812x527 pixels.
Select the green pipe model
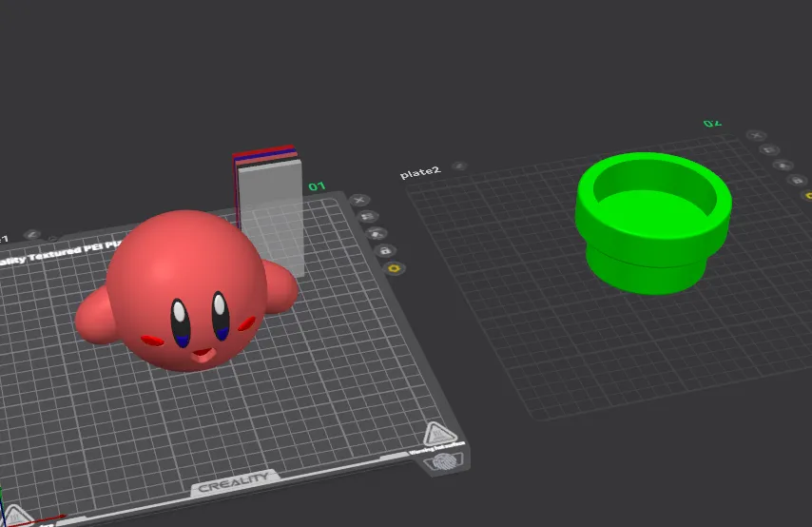pyautogui.click(x=653, y=224)
